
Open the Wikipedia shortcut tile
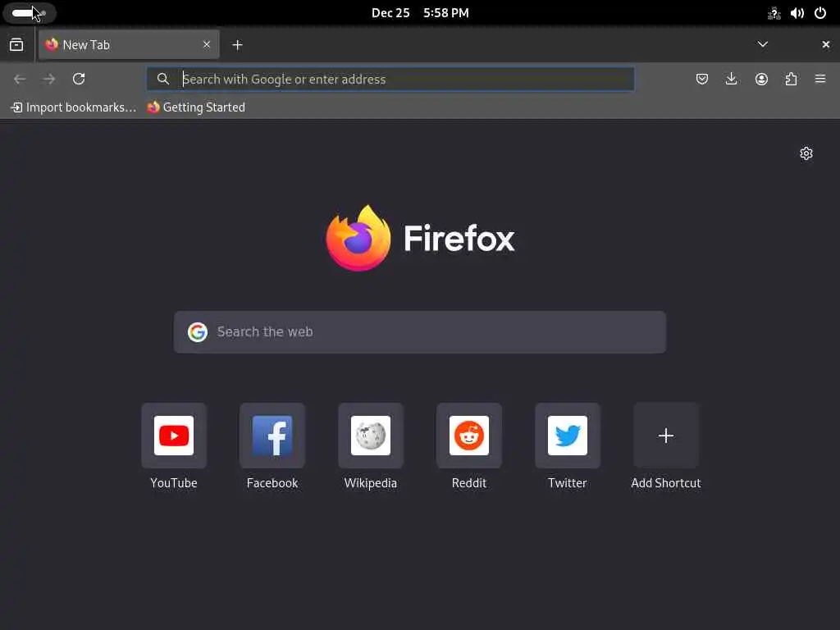coord(371,446)
